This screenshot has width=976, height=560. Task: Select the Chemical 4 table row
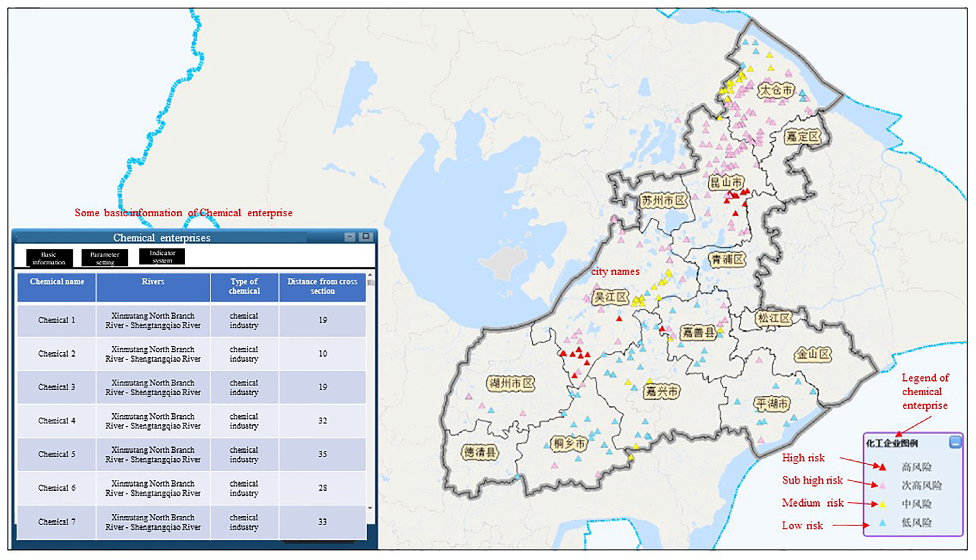[57, 421]
